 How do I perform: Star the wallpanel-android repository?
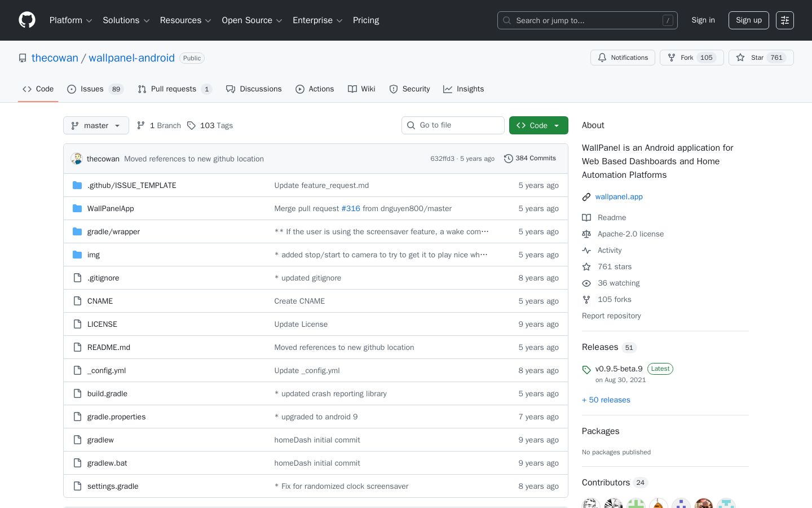click(761, 58)
